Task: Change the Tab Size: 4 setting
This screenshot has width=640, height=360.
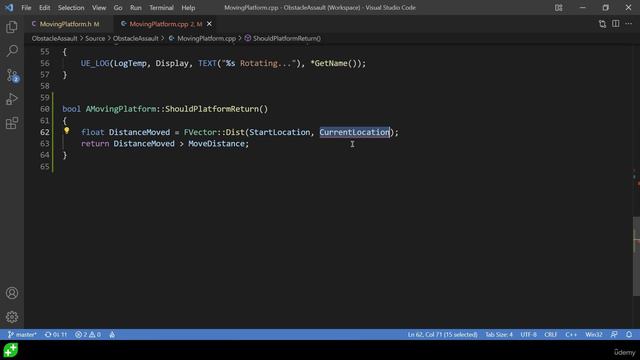Action: coord(499,335)
